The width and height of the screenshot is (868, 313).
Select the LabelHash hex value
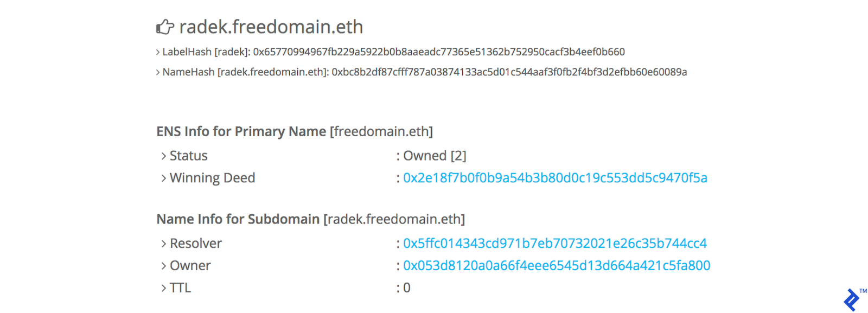click(x=439, y=52)
